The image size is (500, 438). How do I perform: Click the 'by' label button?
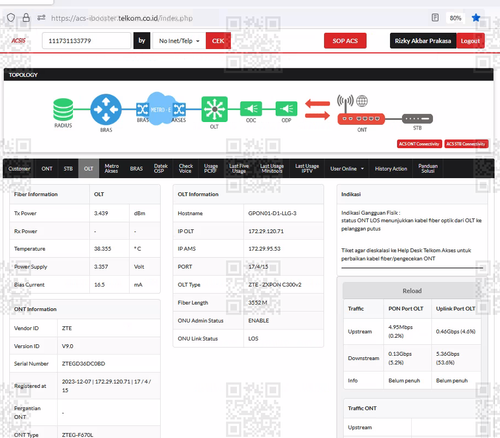click(x=142, y=41)
